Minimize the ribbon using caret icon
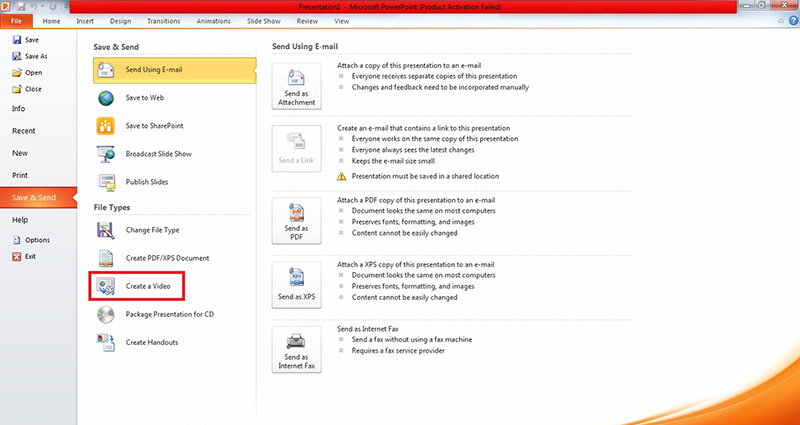 (781, 21)
